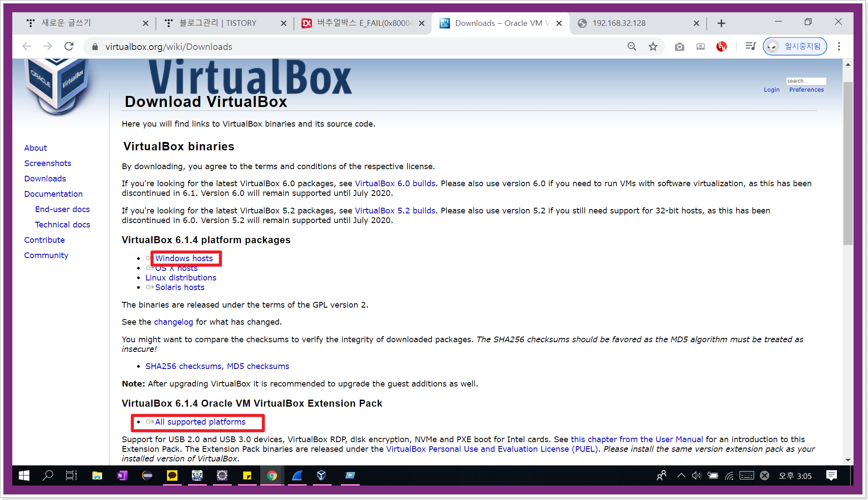
Task: Click the Chrome icon in the taskbar
Action: coord(272,475)
